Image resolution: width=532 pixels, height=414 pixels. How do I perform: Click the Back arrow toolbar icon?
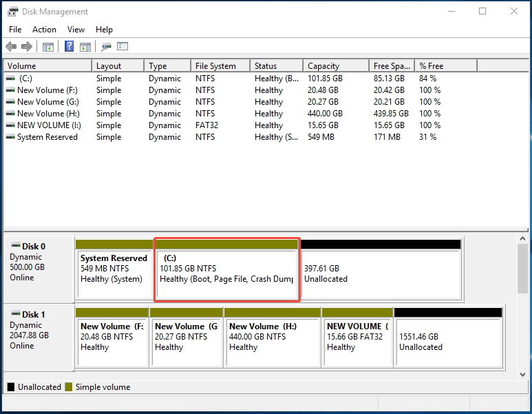11,47
